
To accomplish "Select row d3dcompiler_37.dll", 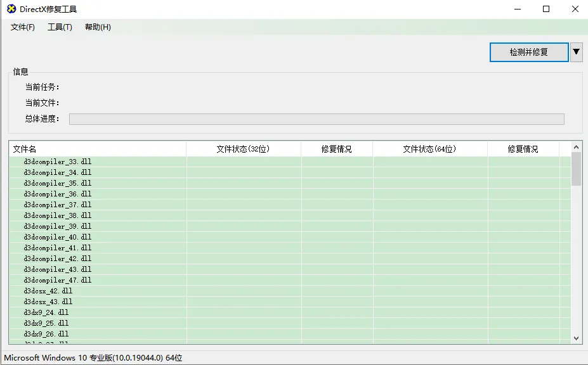I will coord(290,205).
